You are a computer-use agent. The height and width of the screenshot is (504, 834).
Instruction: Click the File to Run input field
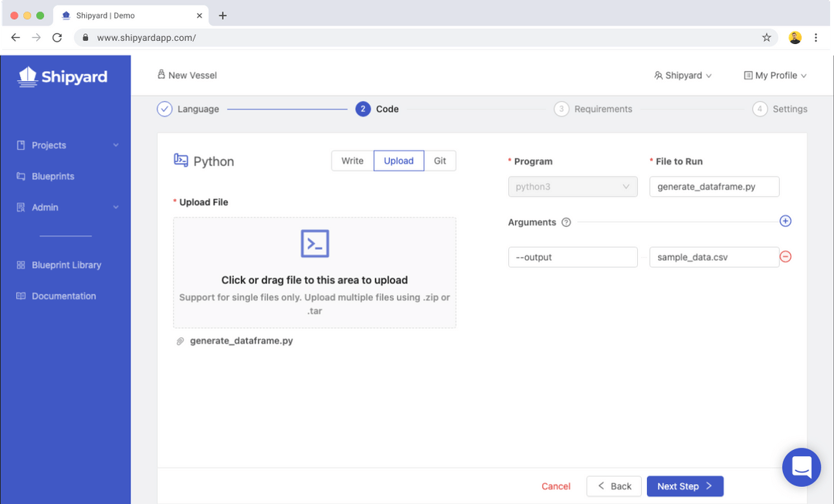[x=714, y=187]
